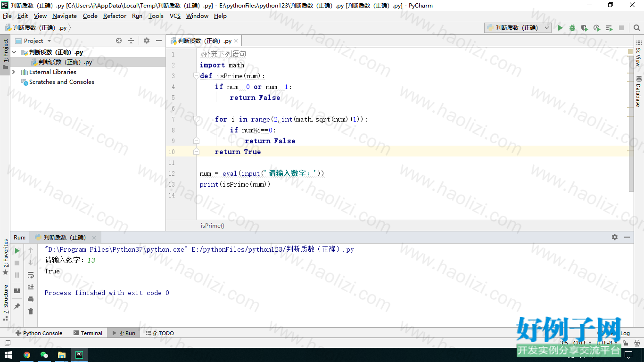The height and width of the screenshot is (362, 644).
Task: Fold the def isPrime function at line 3
Action: pyautogui.click(x=196, y=76)
